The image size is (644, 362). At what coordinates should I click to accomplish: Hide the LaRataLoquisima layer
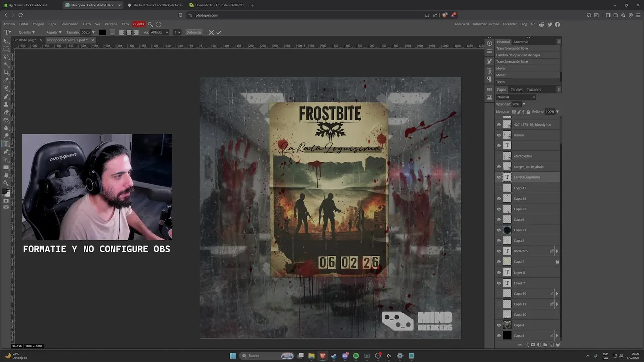499,177
